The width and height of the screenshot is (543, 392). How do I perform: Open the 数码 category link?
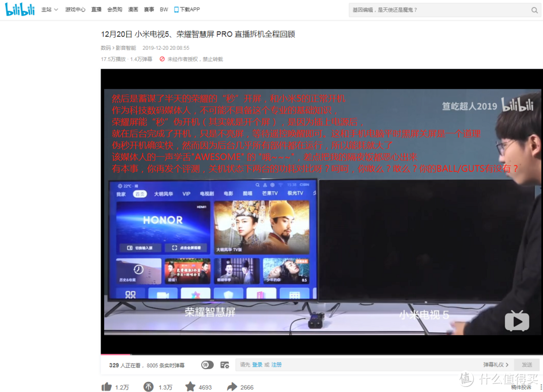(106, 48)
